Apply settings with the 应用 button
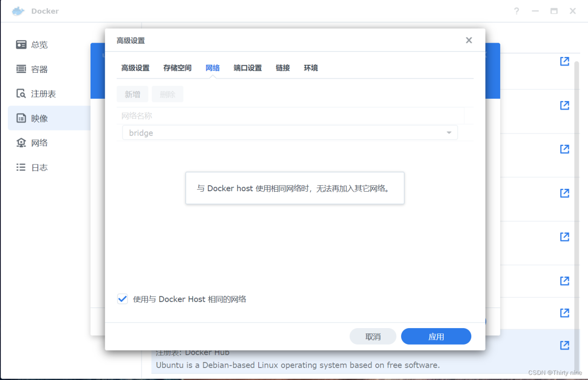Image resolution: width=588 pixels, height=380 pixels. (x=435, y=336)
